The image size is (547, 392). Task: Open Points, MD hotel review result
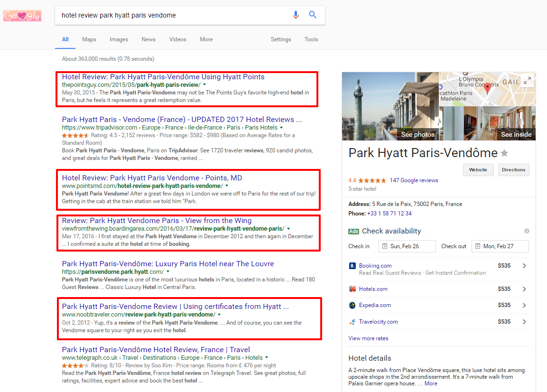coord(152,178)
